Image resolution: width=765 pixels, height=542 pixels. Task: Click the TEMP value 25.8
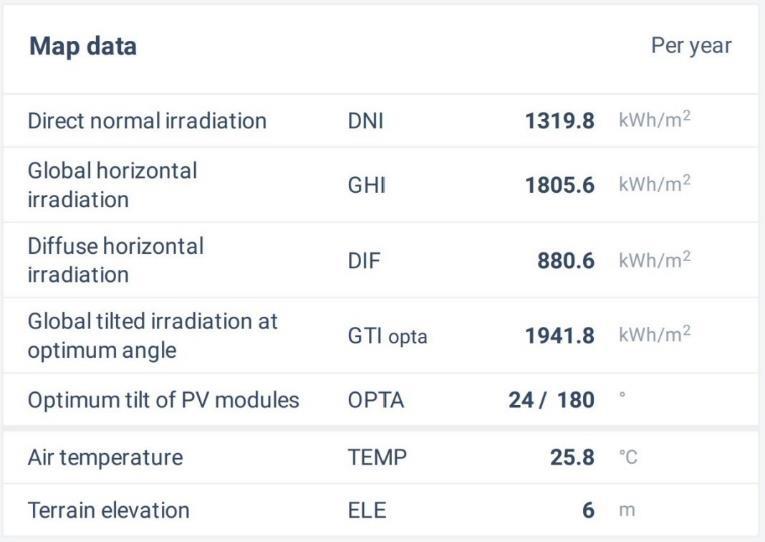[x=571, y=458]
